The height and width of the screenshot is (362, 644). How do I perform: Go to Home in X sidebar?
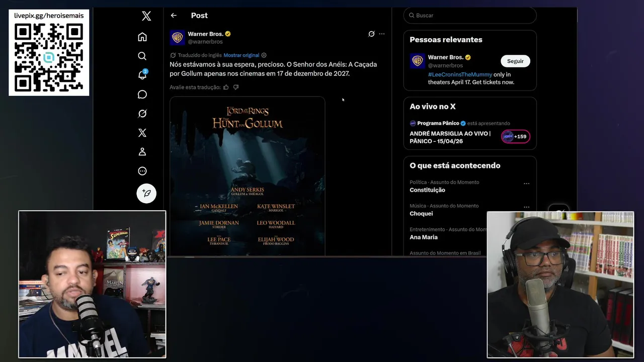[x=142, y=37]
